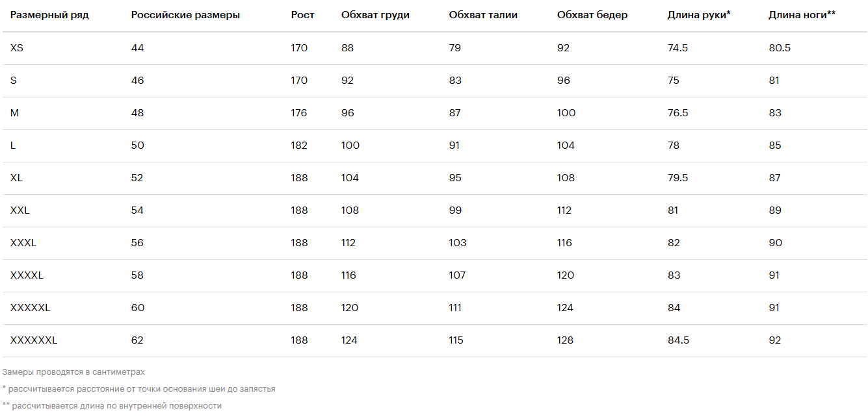
Task: Click the "Обхват талии" column header
Action: pyautogui.click(x=483, y=15)
